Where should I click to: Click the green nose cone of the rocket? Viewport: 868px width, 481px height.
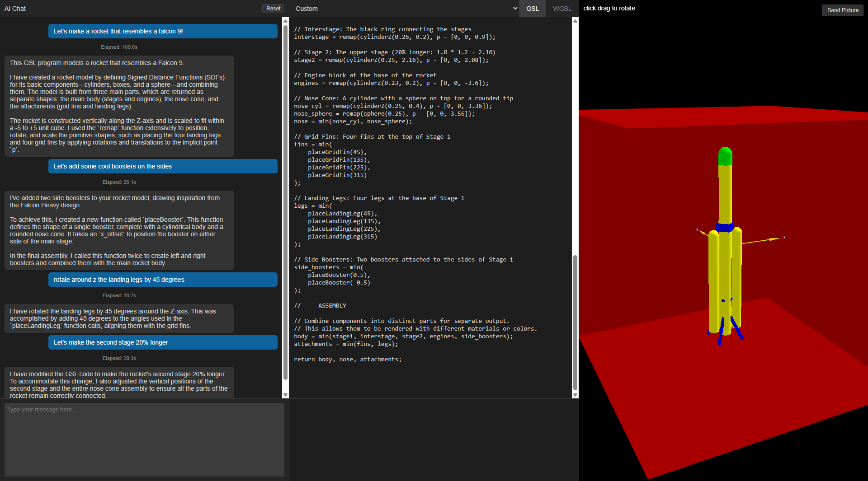[725, 156]
